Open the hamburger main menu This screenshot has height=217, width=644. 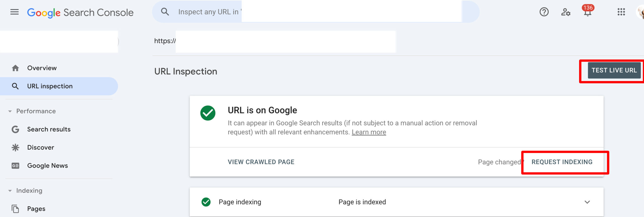pos(14,12)
